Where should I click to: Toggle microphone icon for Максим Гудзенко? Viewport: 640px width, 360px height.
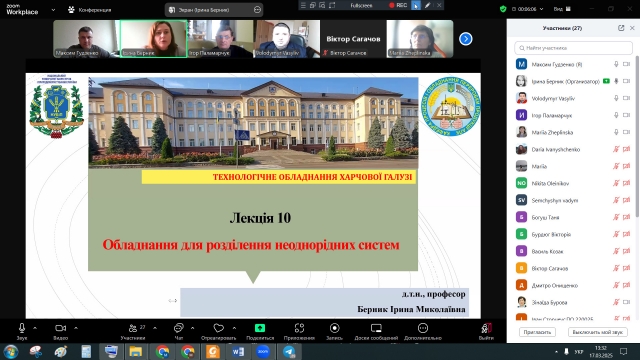coord(616,64)
